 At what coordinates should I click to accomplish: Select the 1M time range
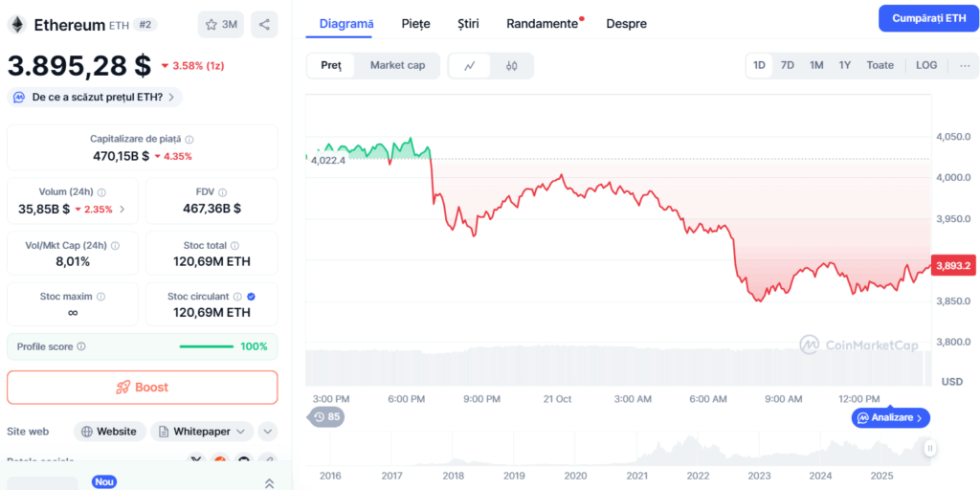(816, 66)
